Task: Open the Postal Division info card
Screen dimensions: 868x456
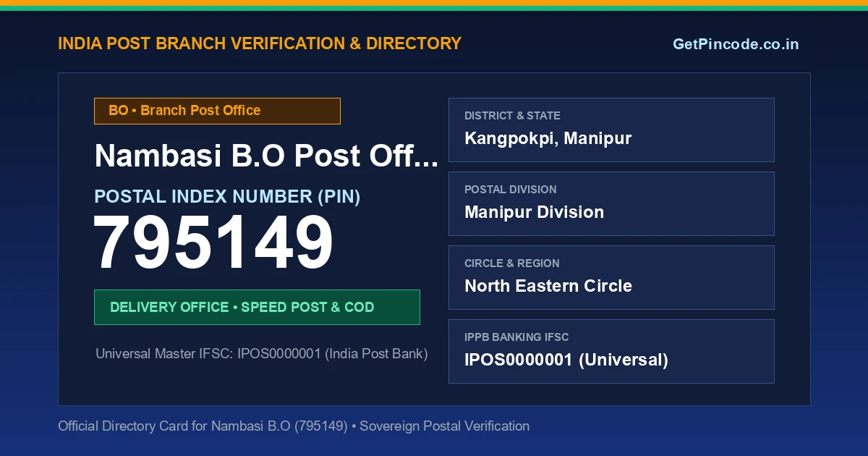Action: (611, 203)
